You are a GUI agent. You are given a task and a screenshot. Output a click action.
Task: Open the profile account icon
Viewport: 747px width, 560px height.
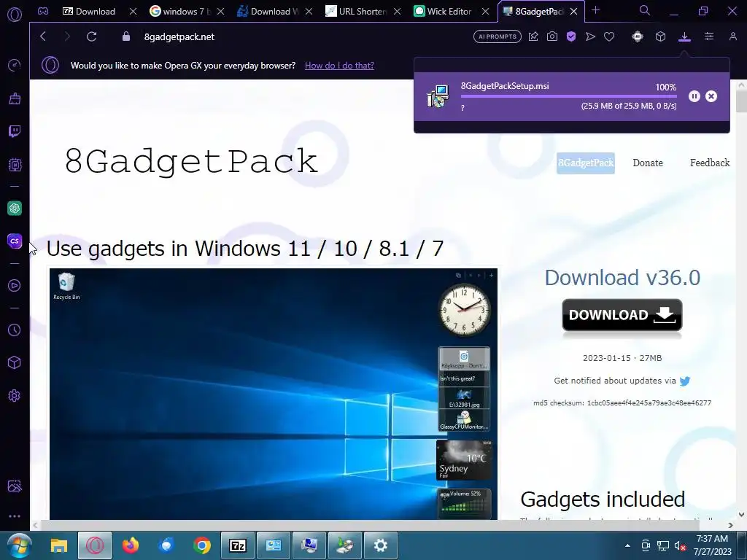[733, 36]
